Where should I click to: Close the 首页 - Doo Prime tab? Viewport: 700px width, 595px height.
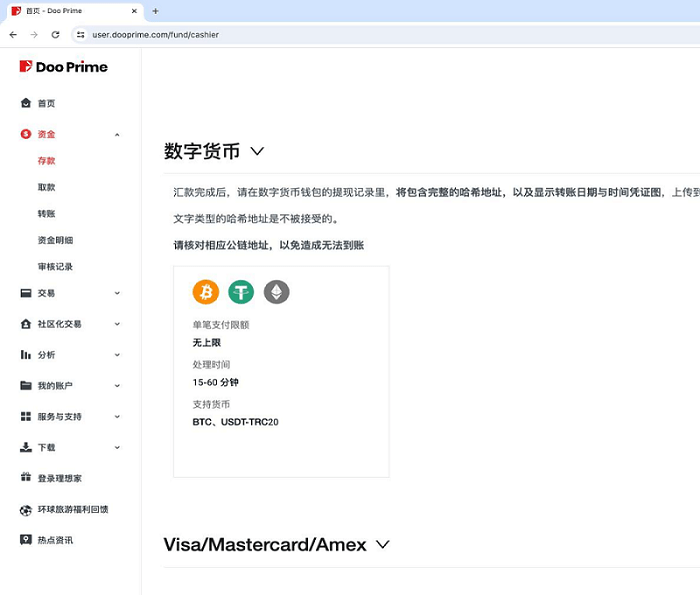coord(134,11)
